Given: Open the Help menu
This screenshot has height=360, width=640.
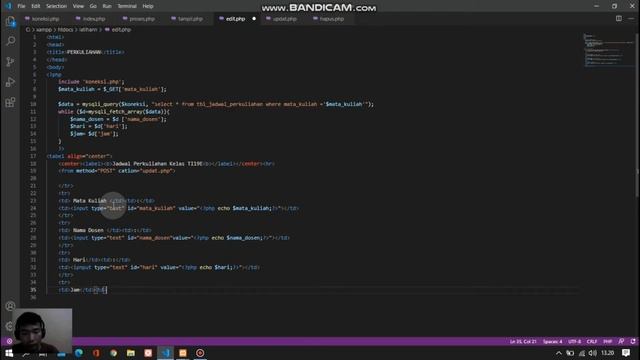Looking at the screenshot, I should click(x=148, y=6).
